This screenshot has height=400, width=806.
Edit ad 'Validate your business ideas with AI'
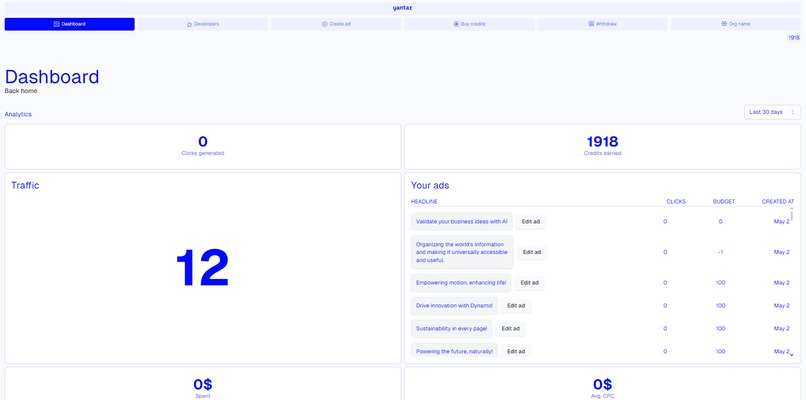[530, 222]
